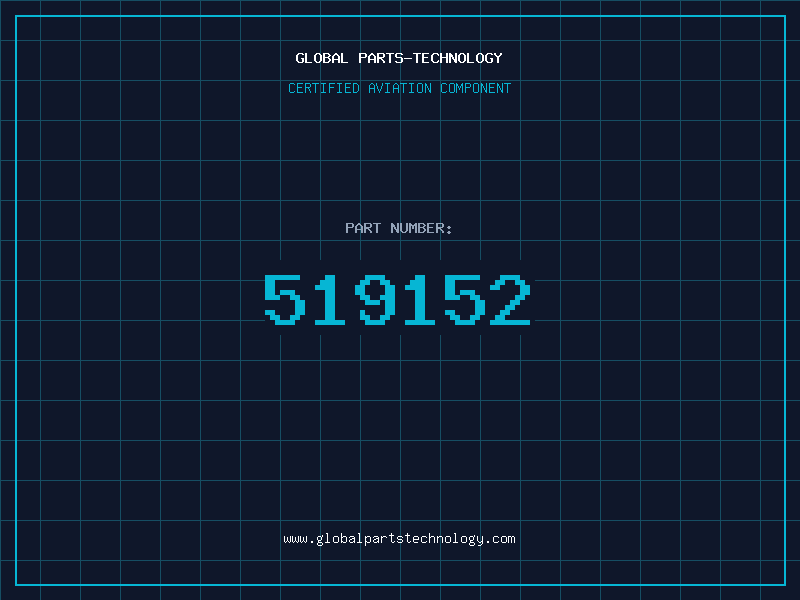Viewport: 800px width, 600px height.
Task: Click the final digit 2 of part number
Action: coord(510,300)
